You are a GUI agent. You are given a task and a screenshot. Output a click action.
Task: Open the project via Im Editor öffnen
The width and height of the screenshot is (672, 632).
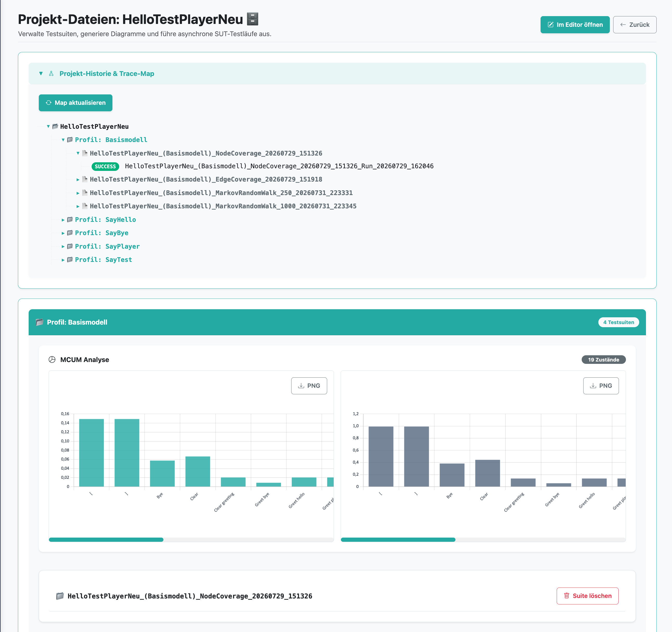coord(575,25)
